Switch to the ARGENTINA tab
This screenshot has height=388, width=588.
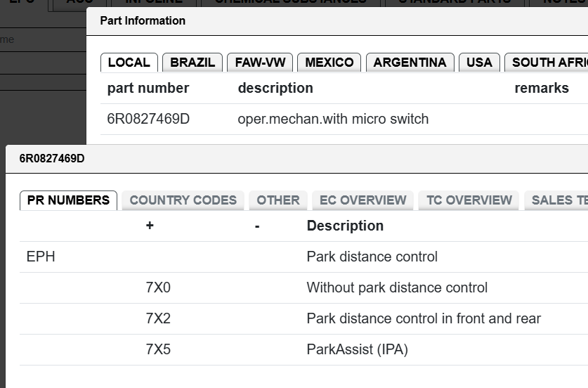[x=410, y=63]
